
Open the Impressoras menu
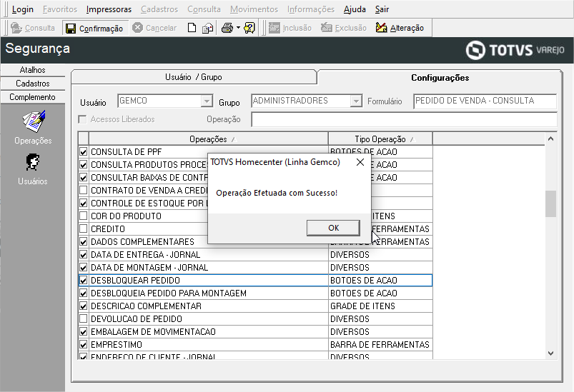coord(109,9)
